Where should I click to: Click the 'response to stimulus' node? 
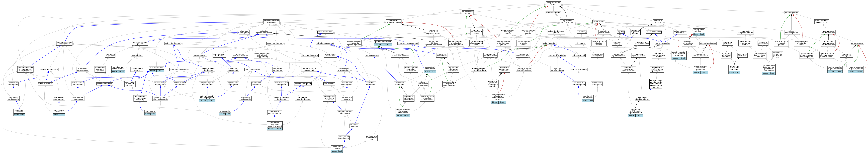[x=658, y=22]
